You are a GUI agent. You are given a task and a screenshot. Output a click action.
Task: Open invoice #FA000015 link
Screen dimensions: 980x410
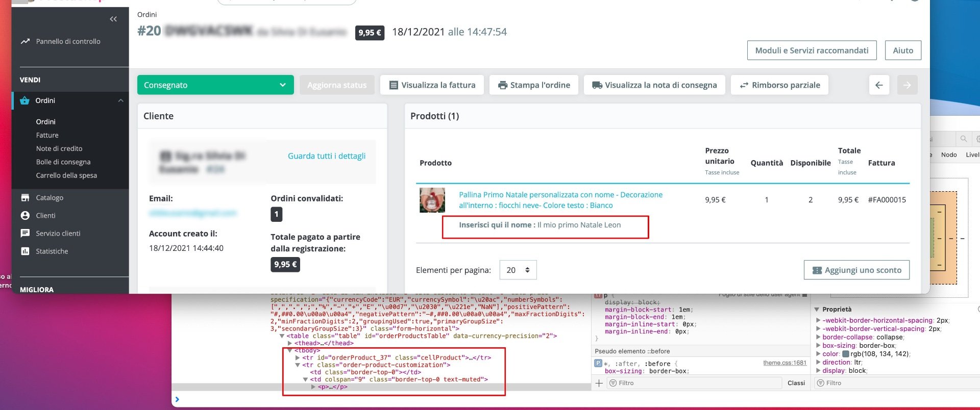887,200
